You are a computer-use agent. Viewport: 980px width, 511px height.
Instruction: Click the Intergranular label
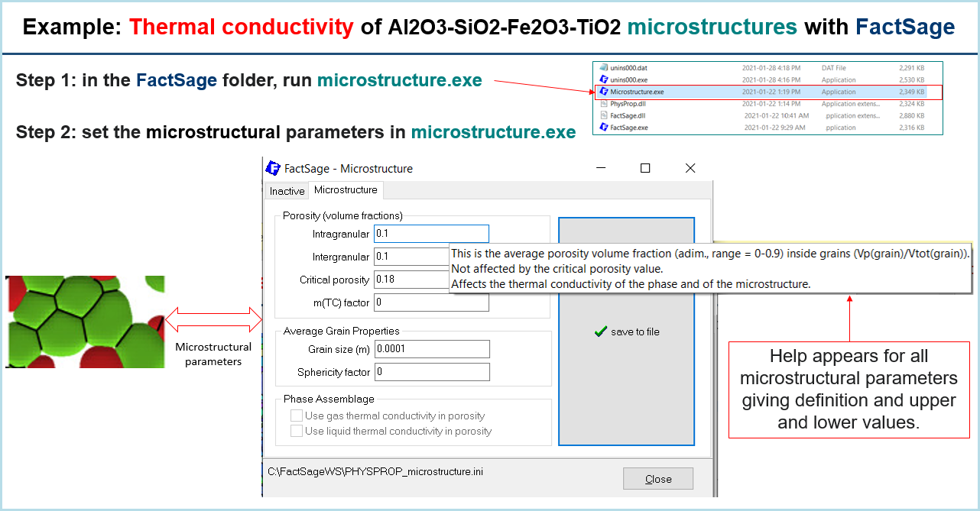tap(341, 257)
